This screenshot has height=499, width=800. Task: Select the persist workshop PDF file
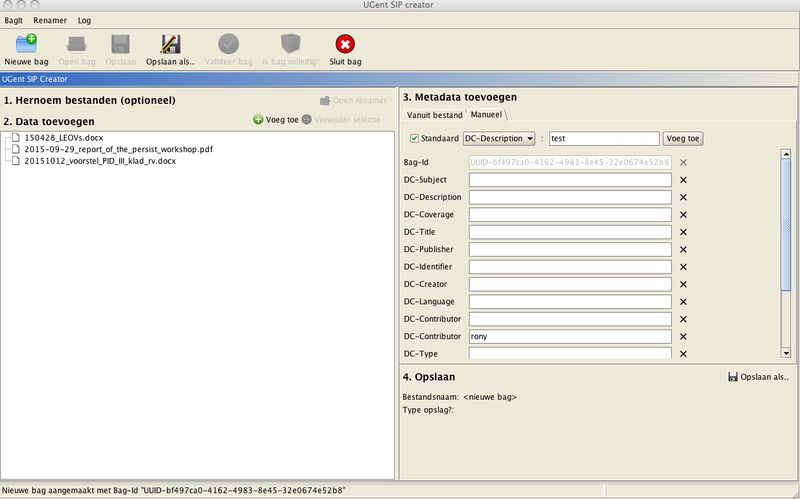[x=118, y=149]
